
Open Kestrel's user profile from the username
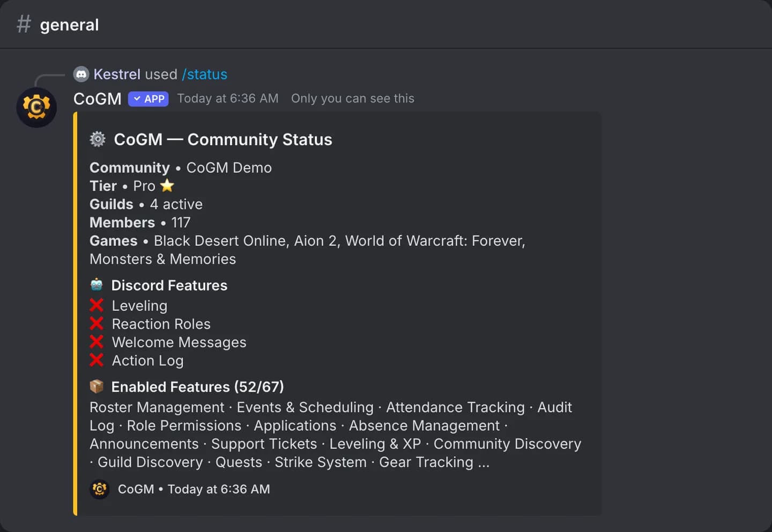tap(117, 74)
